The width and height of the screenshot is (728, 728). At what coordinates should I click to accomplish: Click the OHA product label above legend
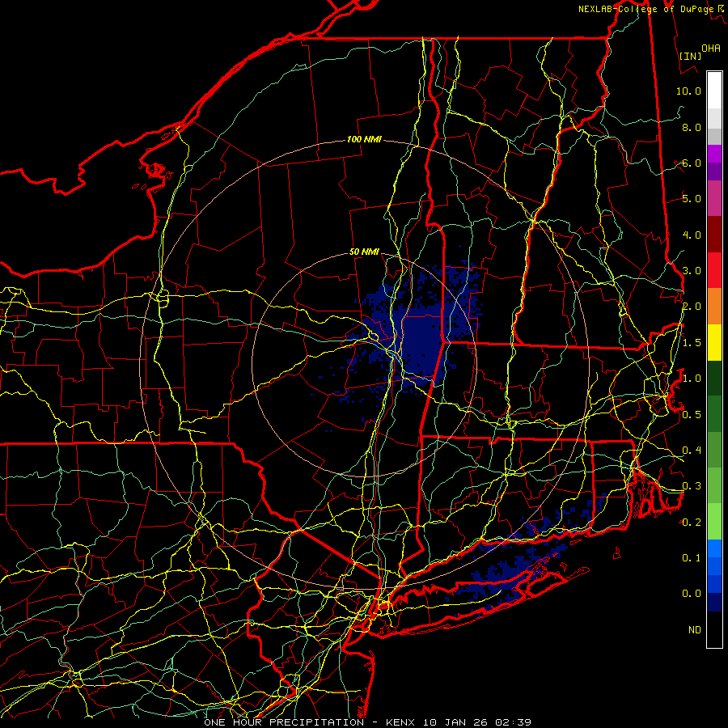pyautogui.click(x=711, y=48)
